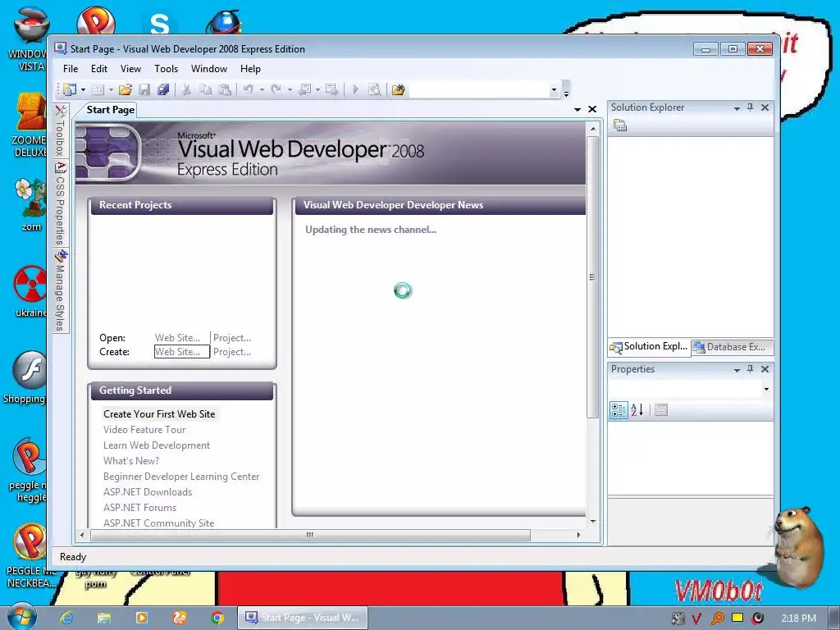Viewport: 840px width, 630px height.
Task: Open the Undo history dropdown arrow
Action: [262, 89]
